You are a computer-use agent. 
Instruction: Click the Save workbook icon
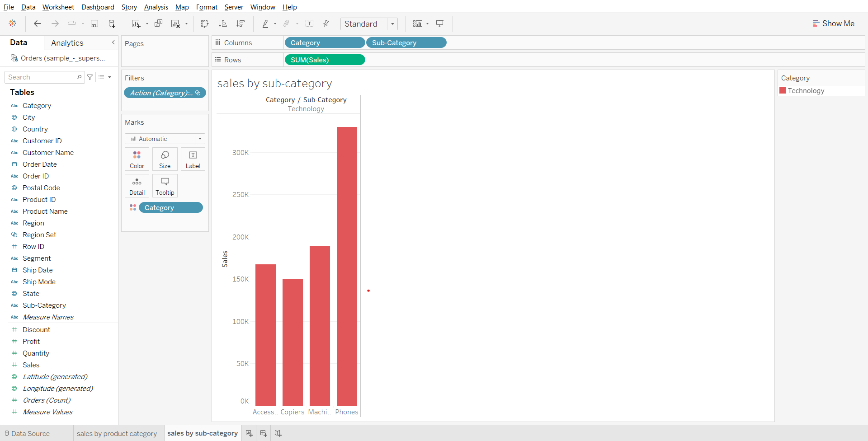(x=94, y=23)
